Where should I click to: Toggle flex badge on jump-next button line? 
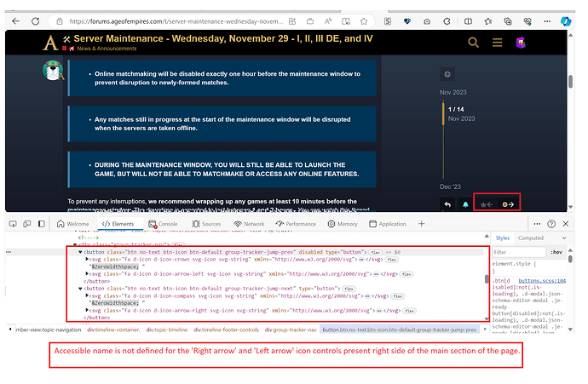click(x=349, y=289)
